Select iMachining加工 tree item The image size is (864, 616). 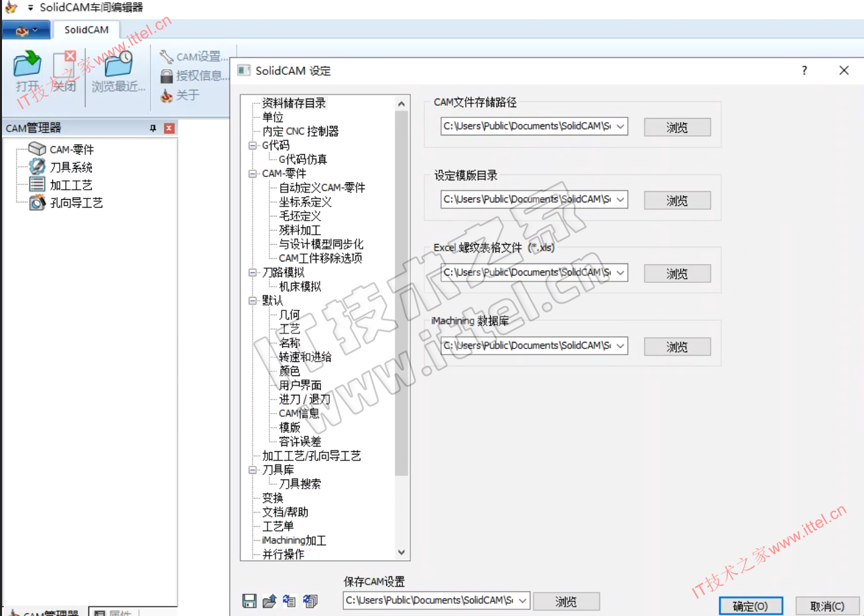pos(294,540)
